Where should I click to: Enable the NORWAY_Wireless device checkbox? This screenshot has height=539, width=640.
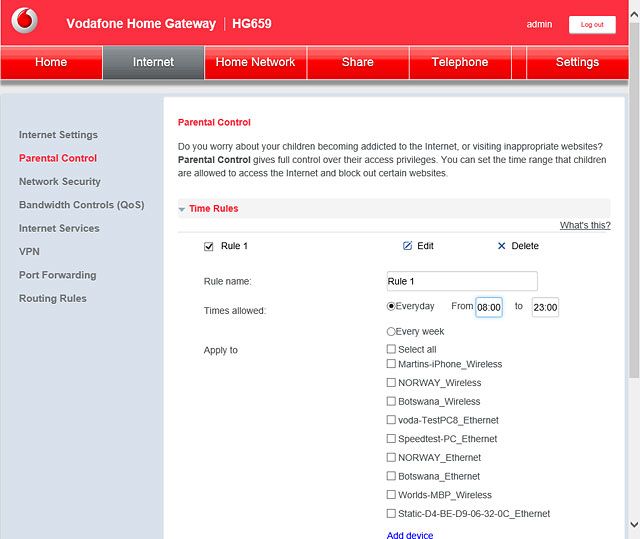click(x=391, y=382)
